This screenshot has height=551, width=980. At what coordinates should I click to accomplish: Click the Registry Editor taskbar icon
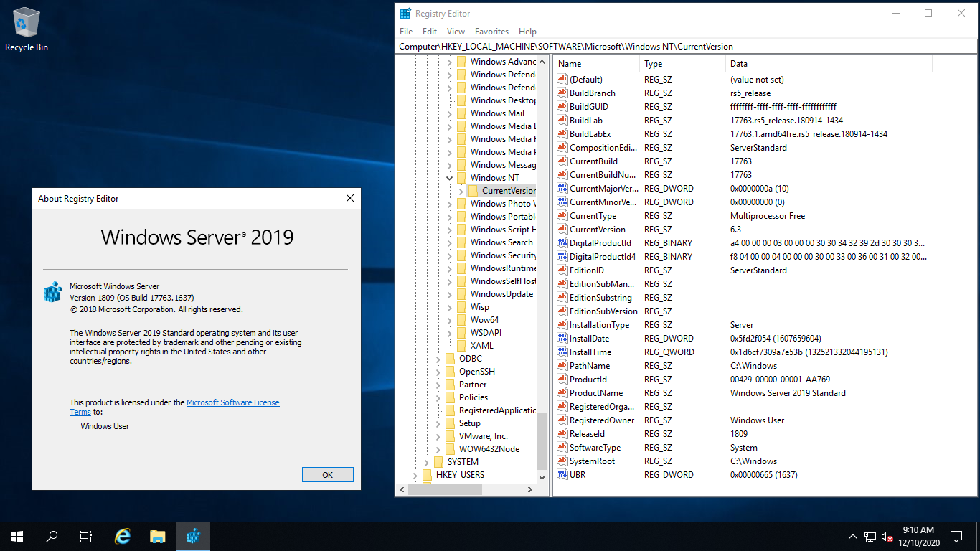click(x=192, y=536)
